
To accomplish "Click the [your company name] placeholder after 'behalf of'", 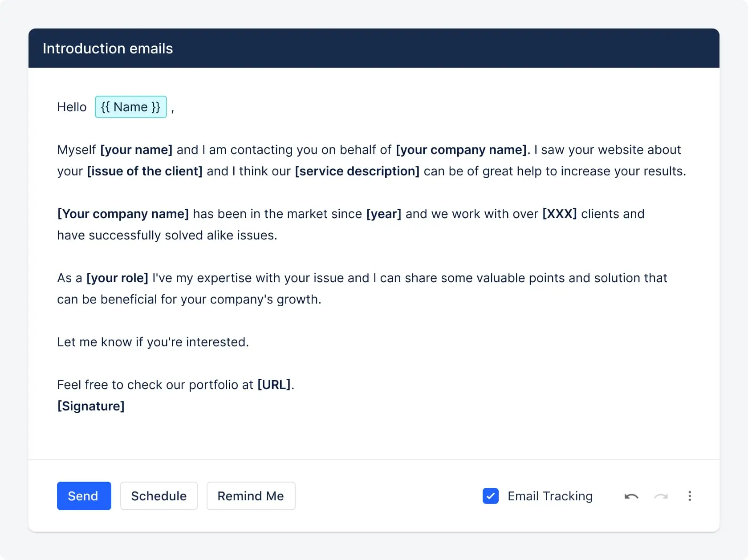I will 461,150.
